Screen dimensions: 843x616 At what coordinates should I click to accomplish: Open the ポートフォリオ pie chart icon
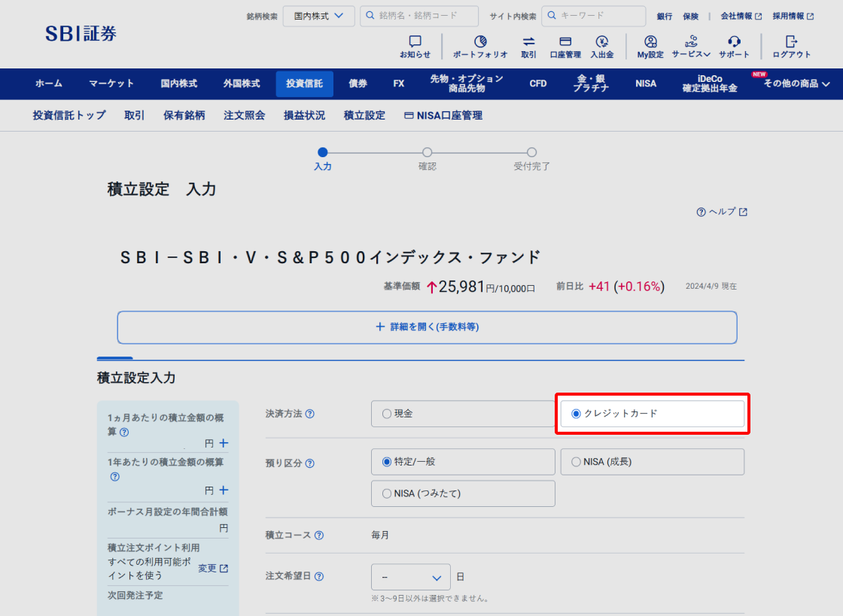pos(480,41)
